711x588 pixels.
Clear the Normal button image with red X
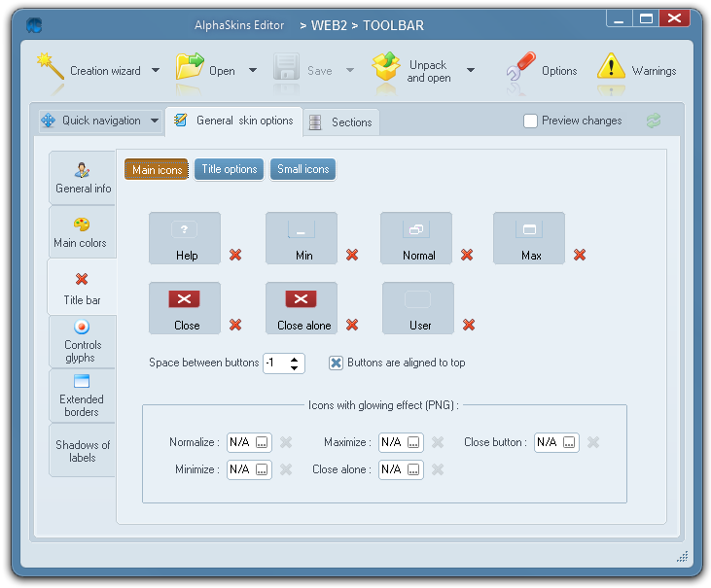click(467, 255)
